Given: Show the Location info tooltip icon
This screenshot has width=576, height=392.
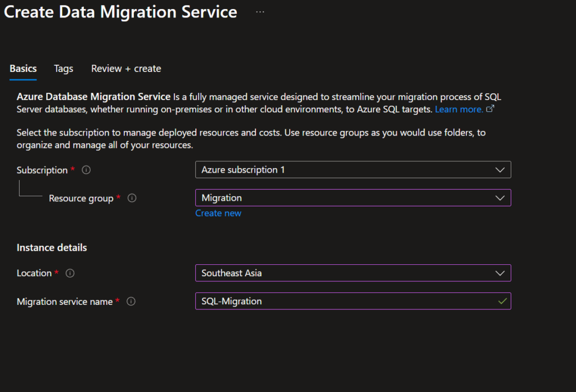Looking at the screenshot, I should 70,273.
